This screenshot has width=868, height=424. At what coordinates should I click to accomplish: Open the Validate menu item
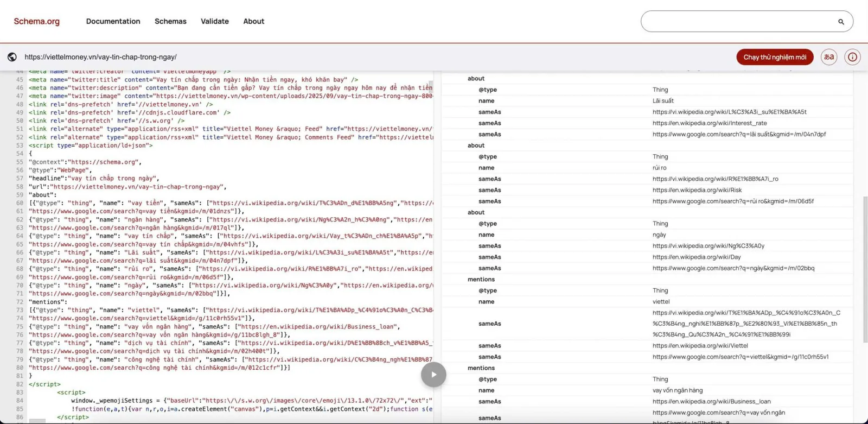point(215,21)
